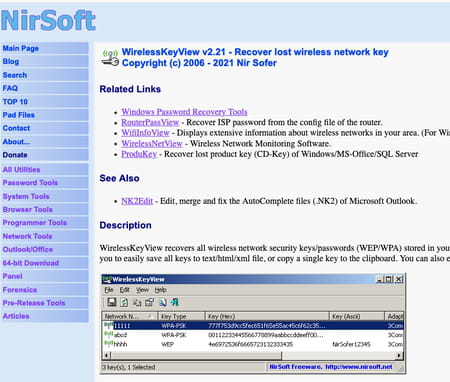Click the 'Description' heading

(x=125, y=225)
